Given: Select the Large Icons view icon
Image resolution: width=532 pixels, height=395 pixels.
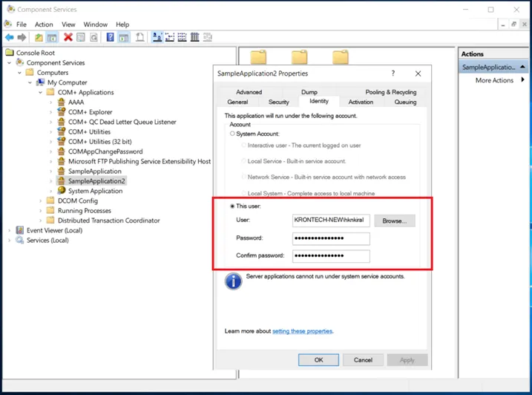Looking at the screenshot, I should (157, 37).
